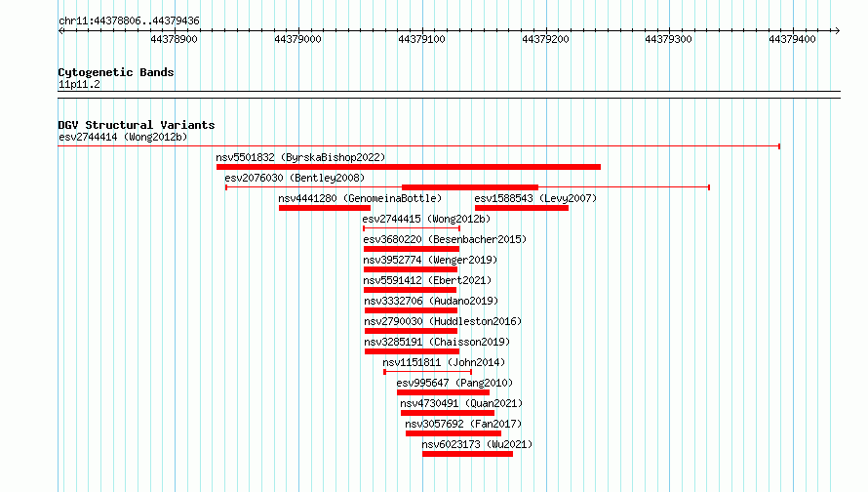868x492 pixels.
Task: Select the nsv5501832 (ByrskaBishop2022) label
Action: pyautogui.click(x=300, y=157)
